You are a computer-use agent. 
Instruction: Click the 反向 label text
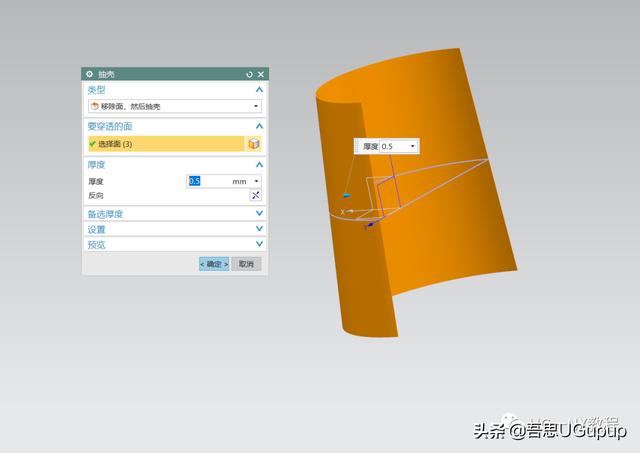[96, 195]
